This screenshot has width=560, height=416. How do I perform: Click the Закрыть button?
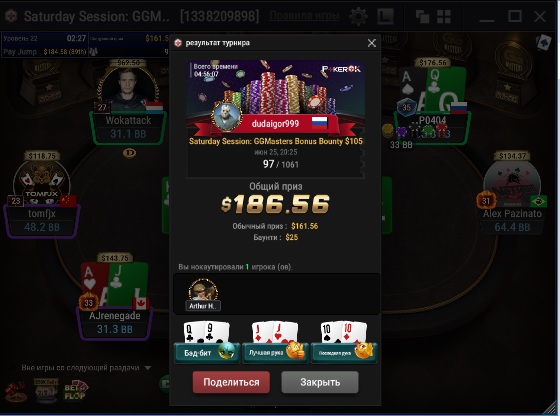click(320, 382)
